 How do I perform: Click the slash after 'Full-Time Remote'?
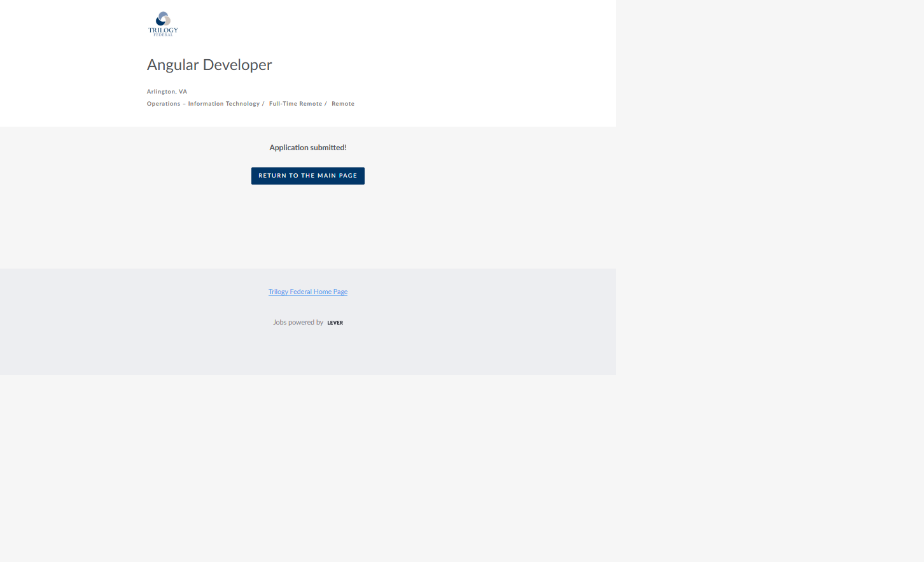pyautogui.click(x=325, y=104)
